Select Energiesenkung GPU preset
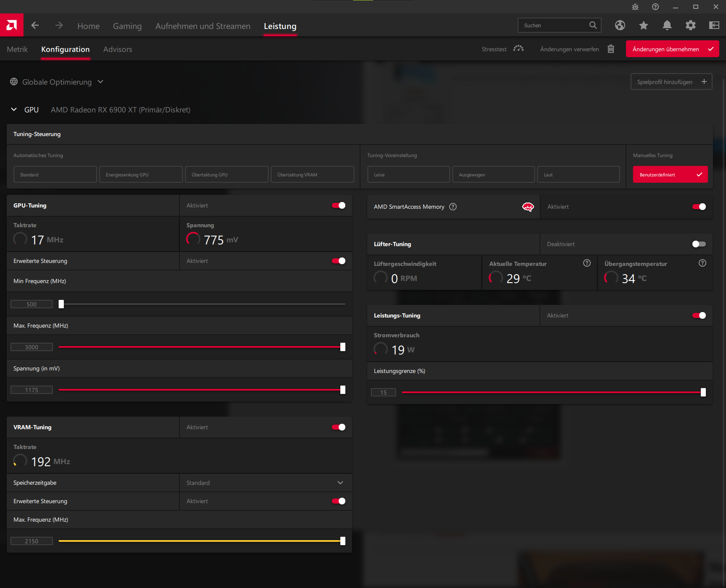 (141, 175)
